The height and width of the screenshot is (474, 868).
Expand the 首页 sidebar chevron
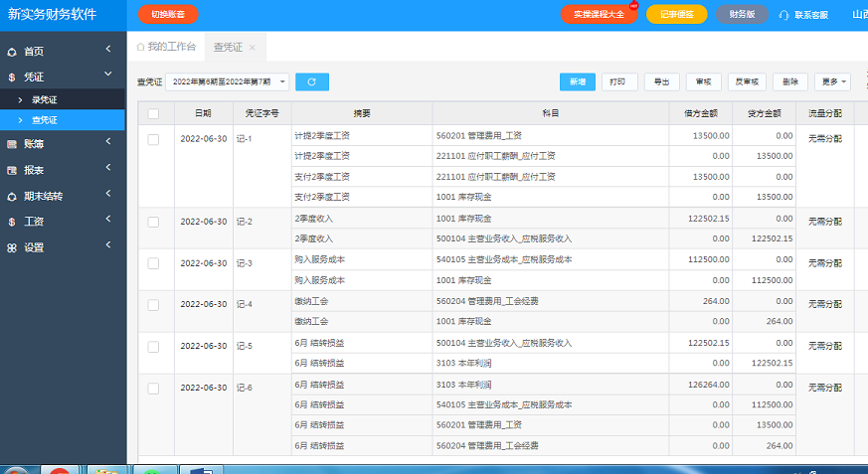pos(108,50)
